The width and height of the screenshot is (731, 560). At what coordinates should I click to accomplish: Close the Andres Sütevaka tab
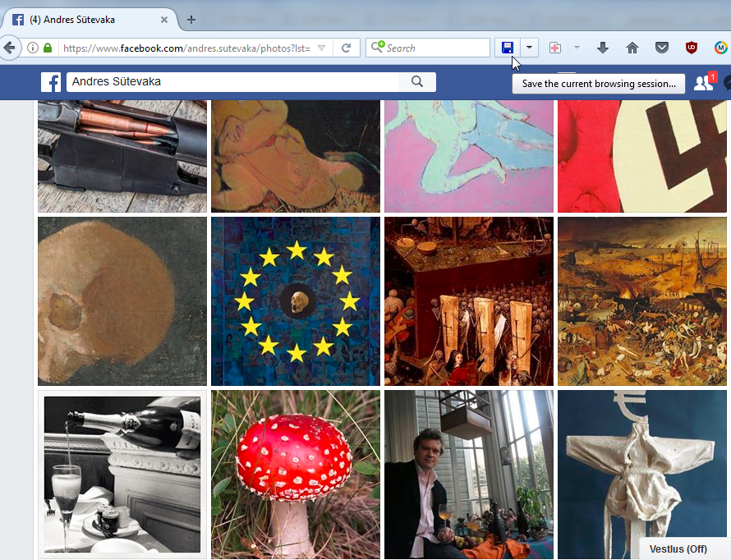click(x=164, y=20)
